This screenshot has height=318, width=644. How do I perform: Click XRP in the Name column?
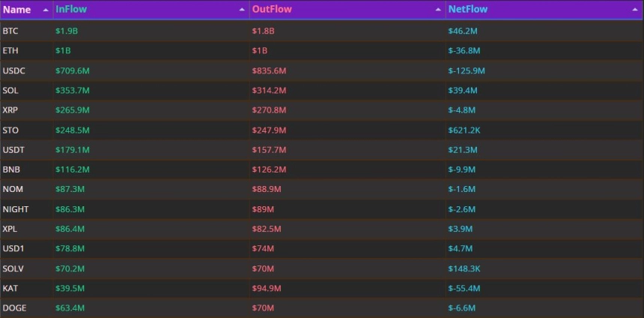coord(10,110)
